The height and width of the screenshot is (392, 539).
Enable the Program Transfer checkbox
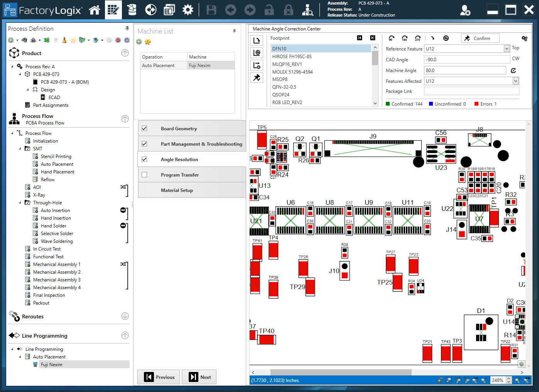point(144,175)
